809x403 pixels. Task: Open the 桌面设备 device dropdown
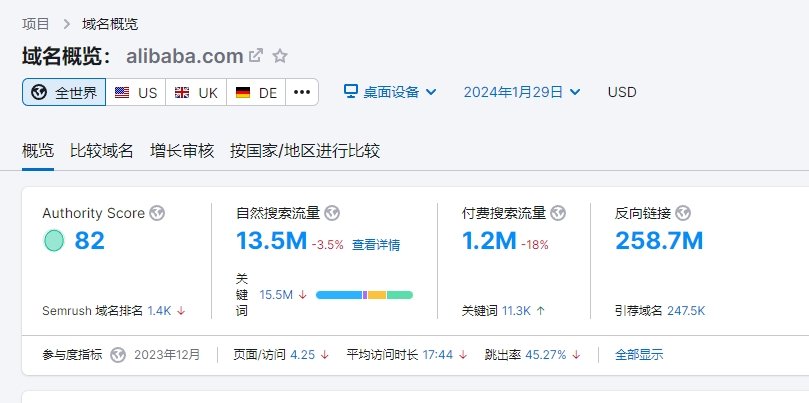point(390,92)
